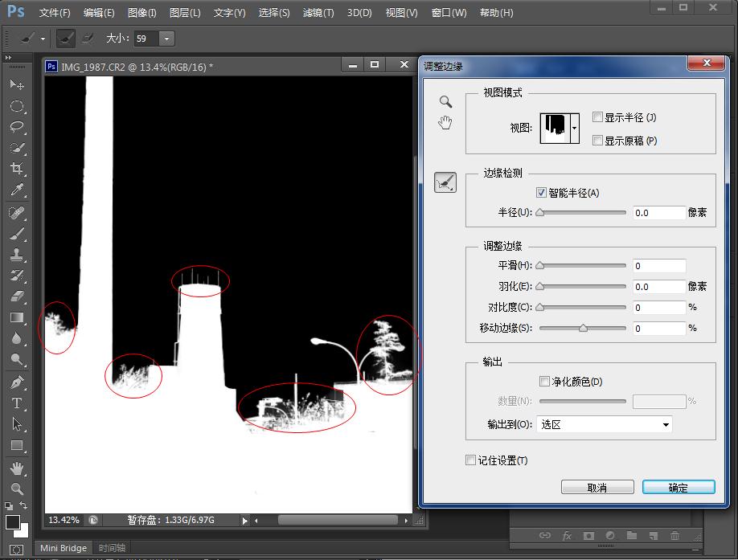Select the Pen tool
The image size is (738, 560).
pos(16,382)
